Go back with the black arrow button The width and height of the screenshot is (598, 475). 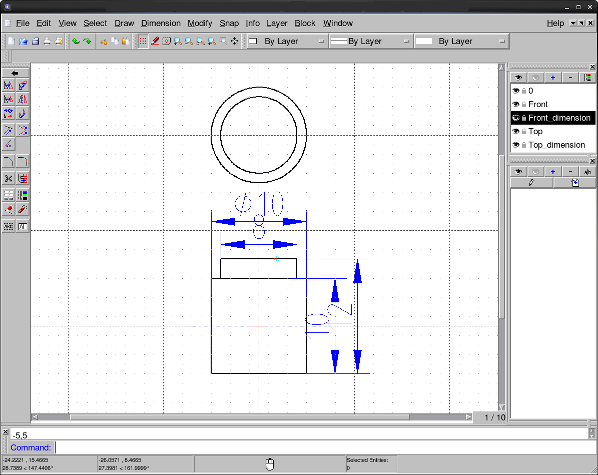coord(15,73)
